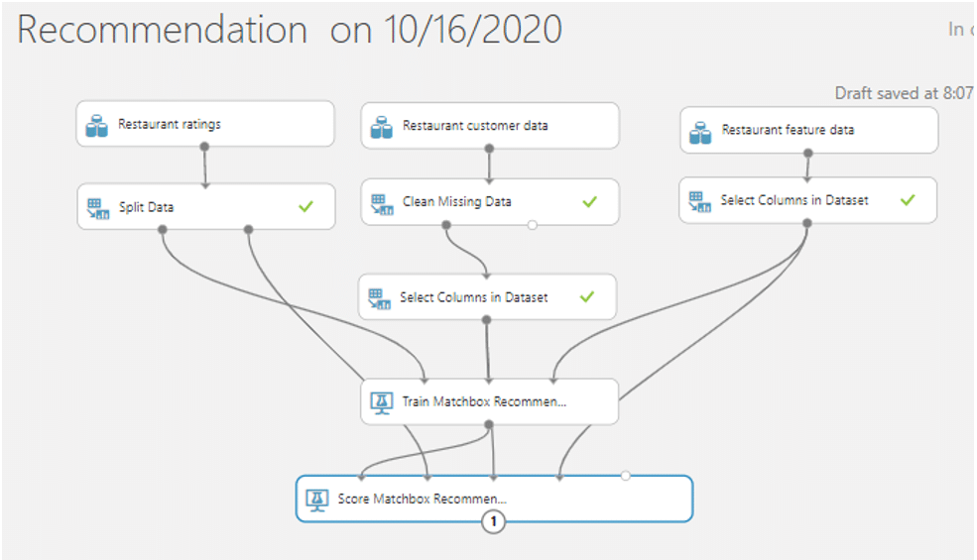Click the Clean Missing Data module icon
Screen dimensions: 977x560
[382, 203]
